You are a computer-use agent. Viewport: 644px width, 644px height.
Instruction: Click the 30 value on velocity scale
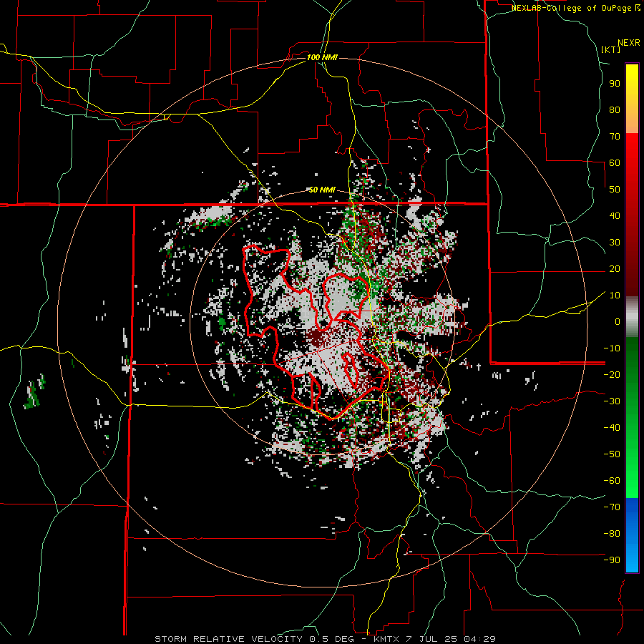pyautogui.click(x=615, y=243)
